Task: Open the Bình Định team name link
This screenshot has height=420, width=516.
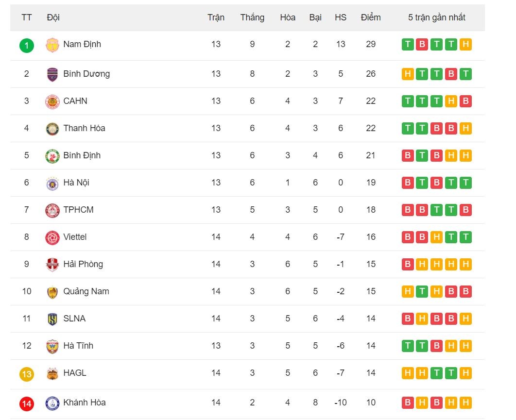Action: point(82,155)
